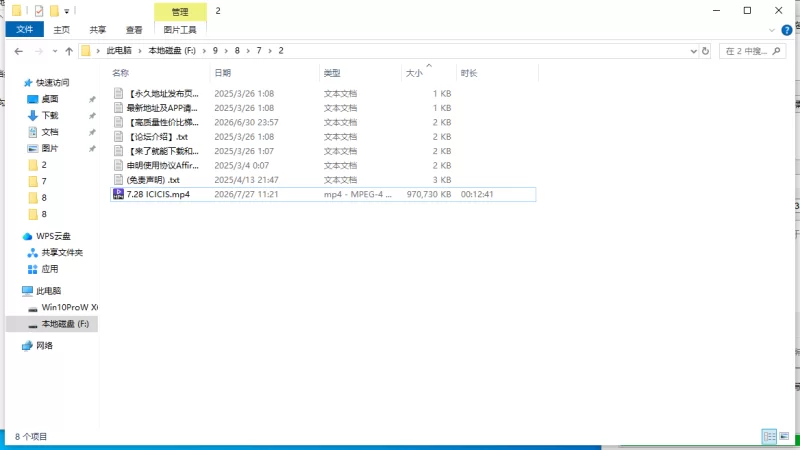This screenshot has height=450, width=800.
Task: Expand the ribbon with the chevron
Action: [771, 31]
